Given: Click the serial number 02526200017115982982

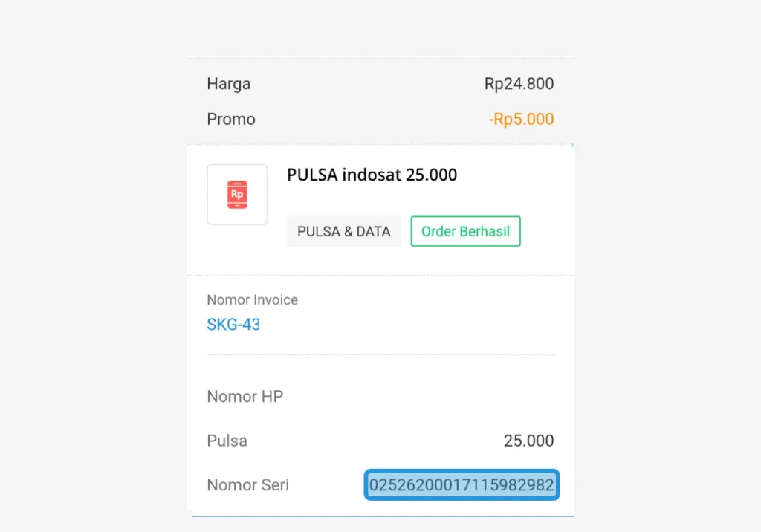Looking at the screenshot, I should (x=461, y=484).
